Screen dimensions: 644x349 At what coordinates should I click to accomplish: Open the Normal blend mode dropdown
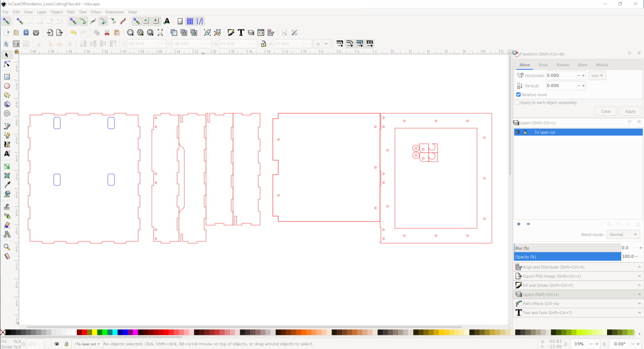[623, 234]
